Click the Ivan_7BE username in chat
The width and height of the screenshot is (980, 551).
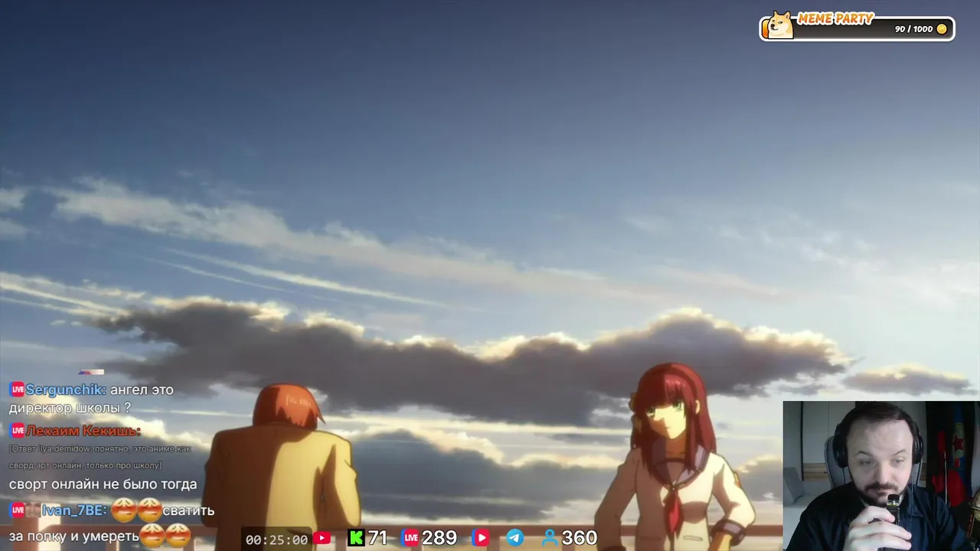coord(74,510)
